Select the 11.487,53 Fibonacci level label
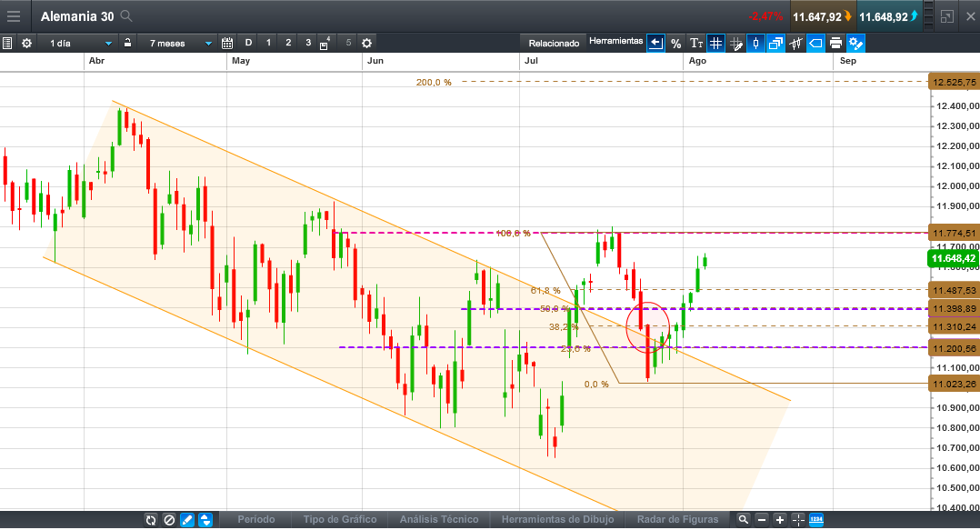 coord(954,290)
